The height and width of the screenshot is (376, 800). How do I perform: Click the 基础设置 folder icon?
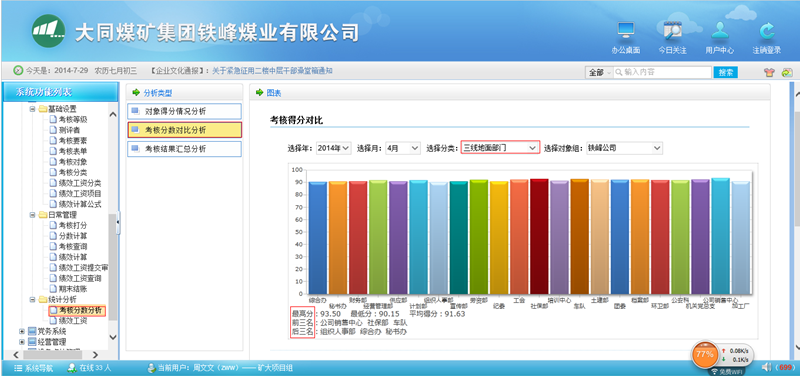pyautogui.click(x=42, y=109)
